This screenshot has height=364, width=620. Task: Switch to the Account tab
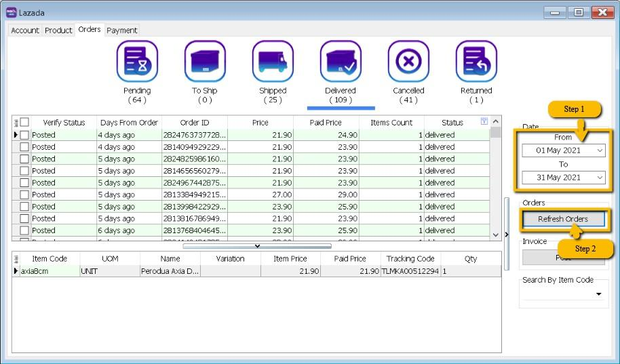click(25, 31)
